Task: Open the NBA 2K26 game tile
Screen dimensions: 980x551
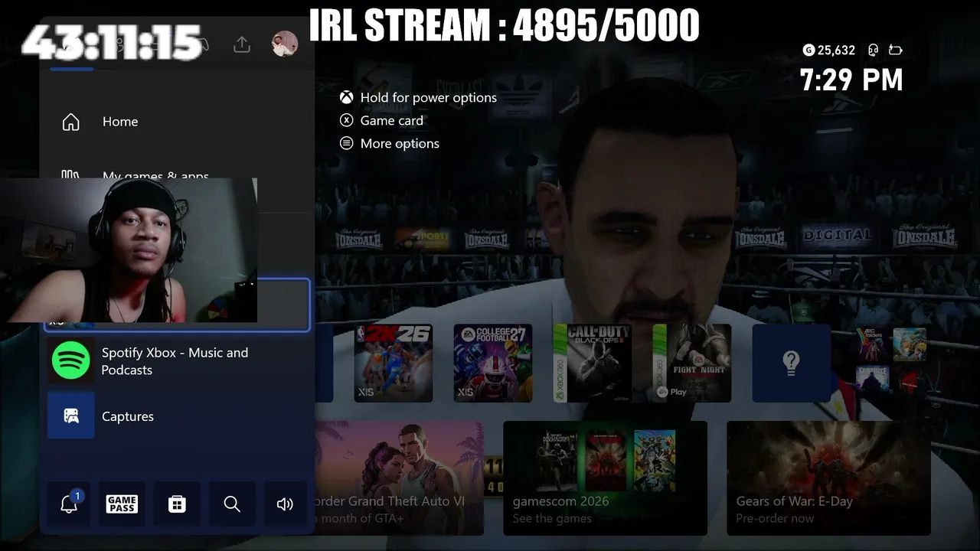Action: pyautogui.click(x=394, y=363)
